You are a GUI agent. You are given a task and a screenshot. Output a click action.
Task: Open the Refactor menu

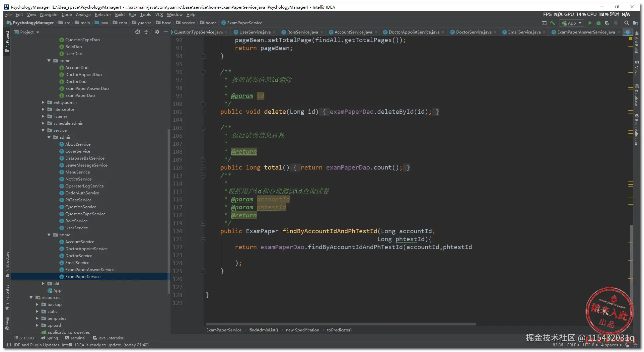pos(103,15)
